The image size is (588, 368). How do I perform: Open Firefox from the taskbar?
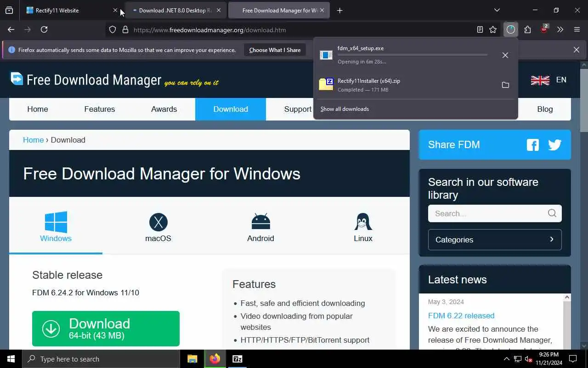[x=215, y=359]
